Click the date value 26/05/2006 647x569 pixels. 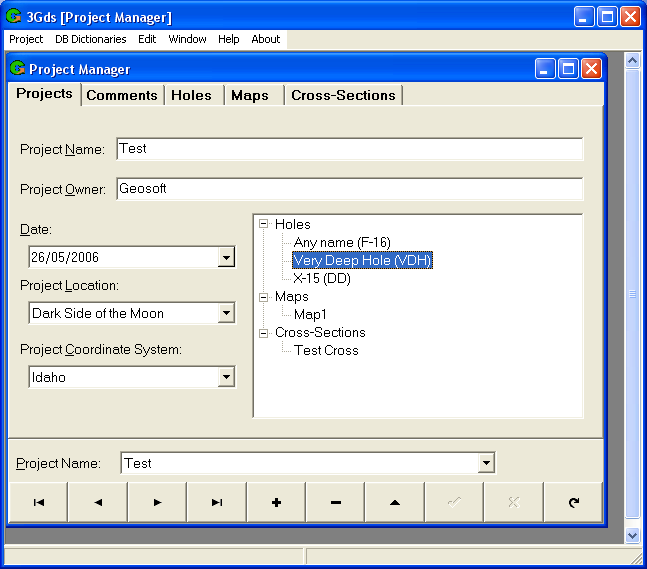(65, 257)
